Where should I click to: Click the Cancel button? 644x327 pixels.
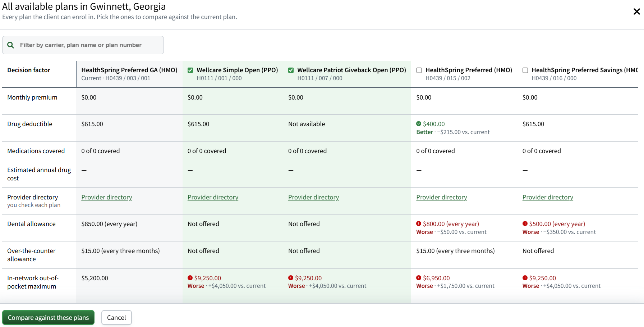coord(116,318)
